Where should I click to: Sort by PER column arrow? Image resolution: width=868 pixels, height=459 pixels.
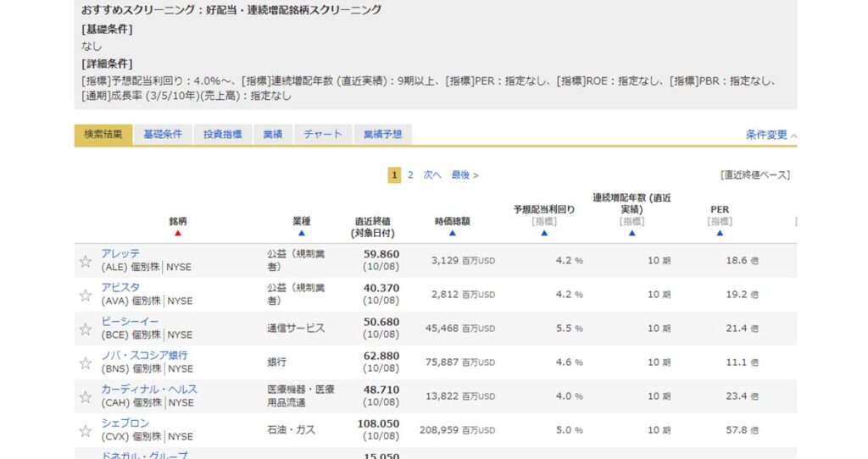(x=720, y=234)
